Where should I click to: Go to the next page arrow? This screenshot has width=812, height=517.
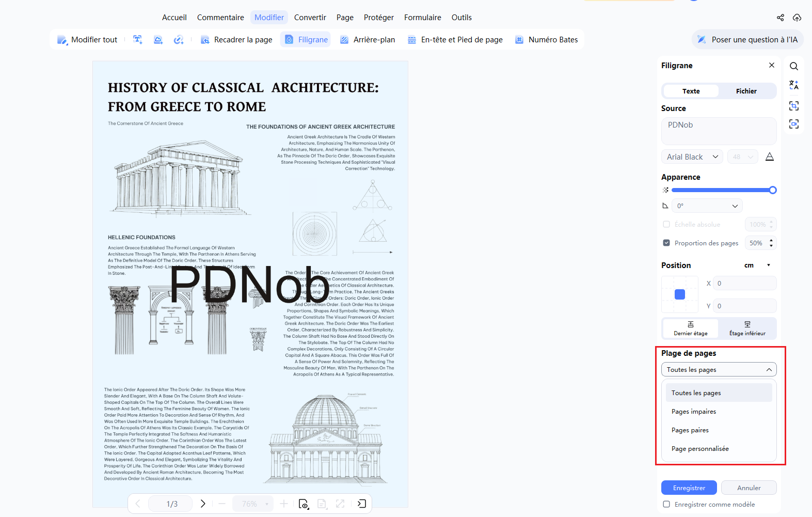coord(203,504)
